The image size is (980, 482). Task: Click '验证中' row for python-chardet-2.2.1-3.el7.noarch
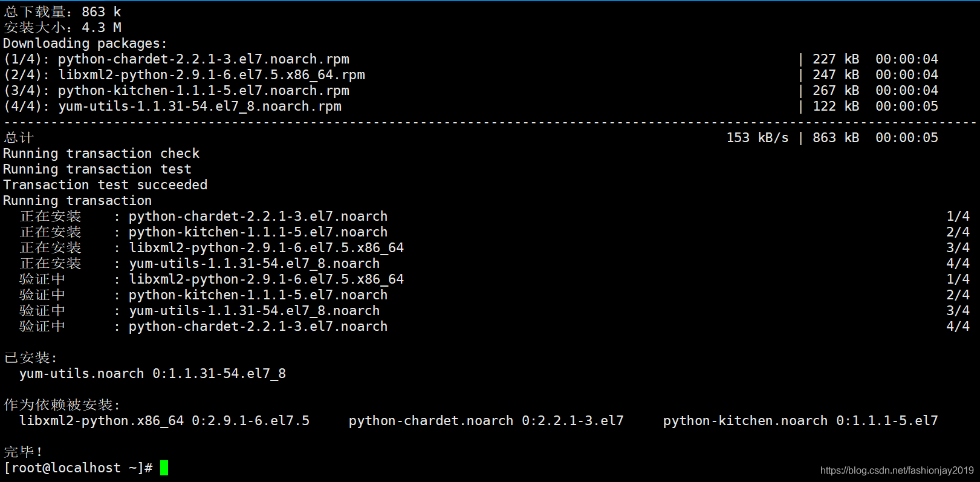[495, 327]
